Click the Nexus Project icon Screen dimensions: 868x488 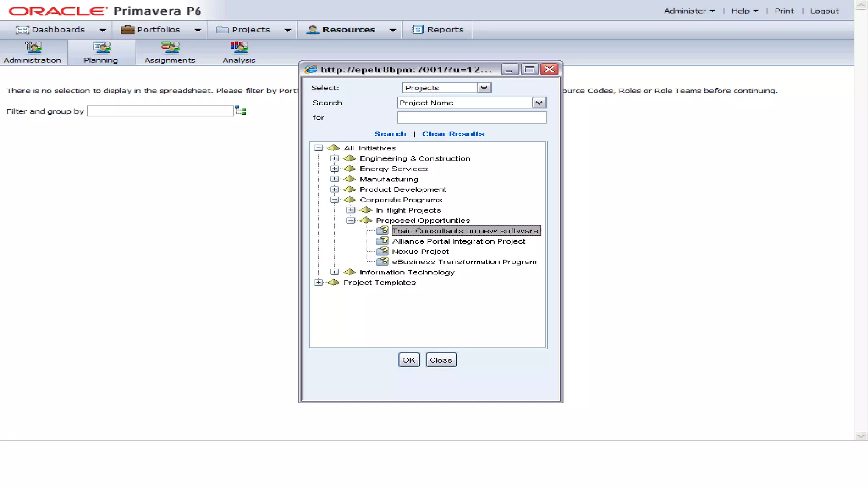click(x=383, y=251)
